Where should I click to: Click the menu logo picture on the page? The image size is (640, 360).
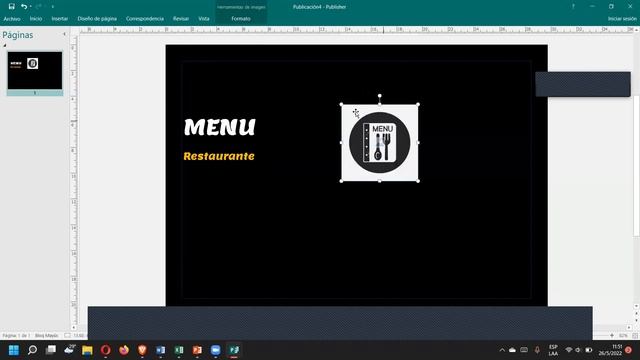click(x=380, y=142)
